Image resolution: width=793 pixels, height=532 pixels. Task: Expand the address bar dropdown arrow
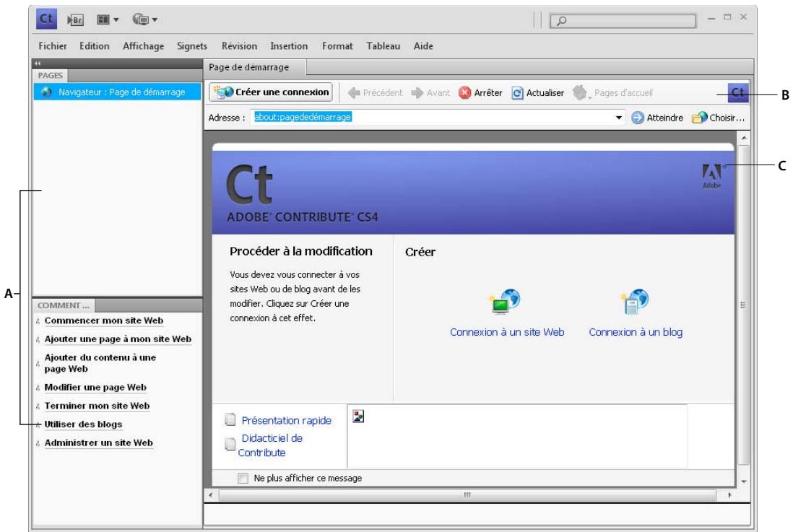pos(618,118)
